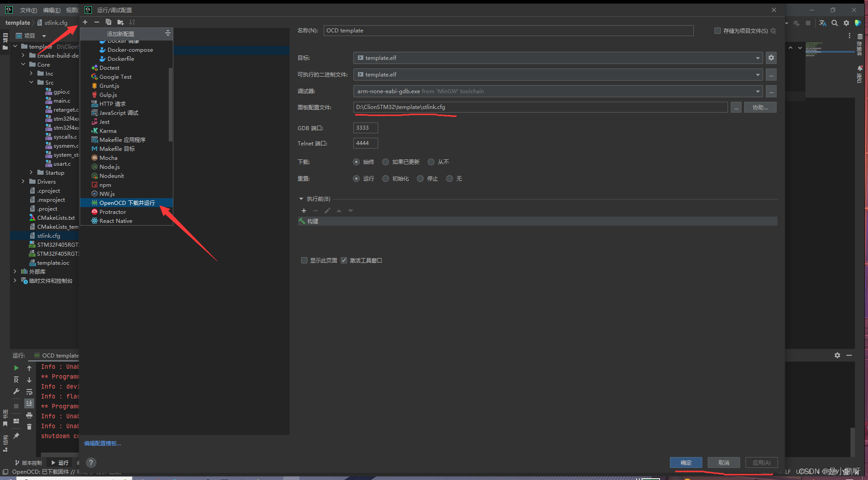Click the soft-wrap icon in Run panel

(x=29, y=392)
